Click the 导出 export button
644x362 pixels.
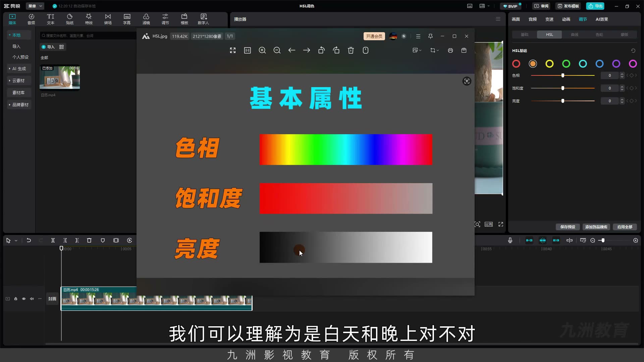(595, 6)
